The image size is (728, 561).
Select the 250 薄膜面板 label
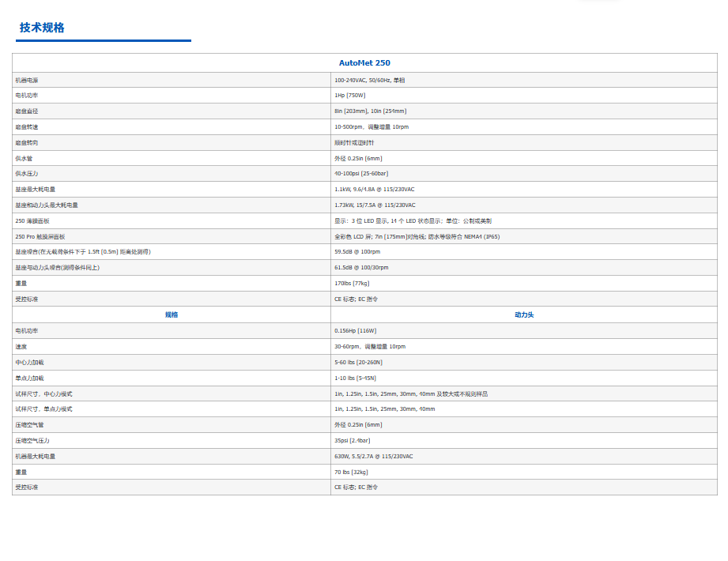pyautogui.click(x=32, y=221)
